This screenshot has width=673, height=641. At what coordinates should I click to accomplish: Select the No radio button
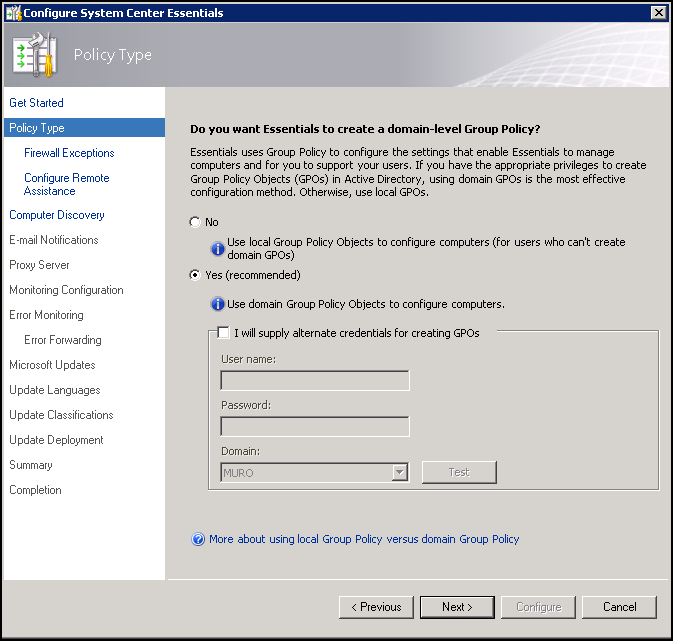tap(195, 222)
